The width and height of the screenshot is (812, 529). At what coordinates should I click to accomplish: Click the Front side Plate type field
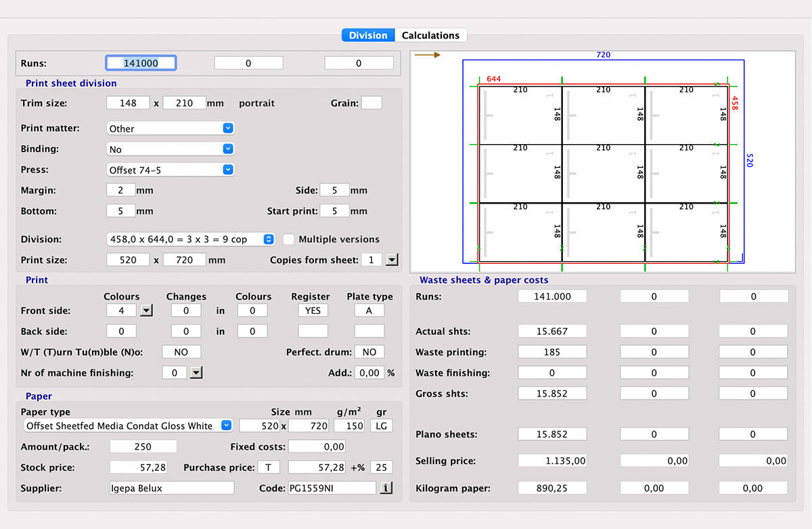click(369, 310)
